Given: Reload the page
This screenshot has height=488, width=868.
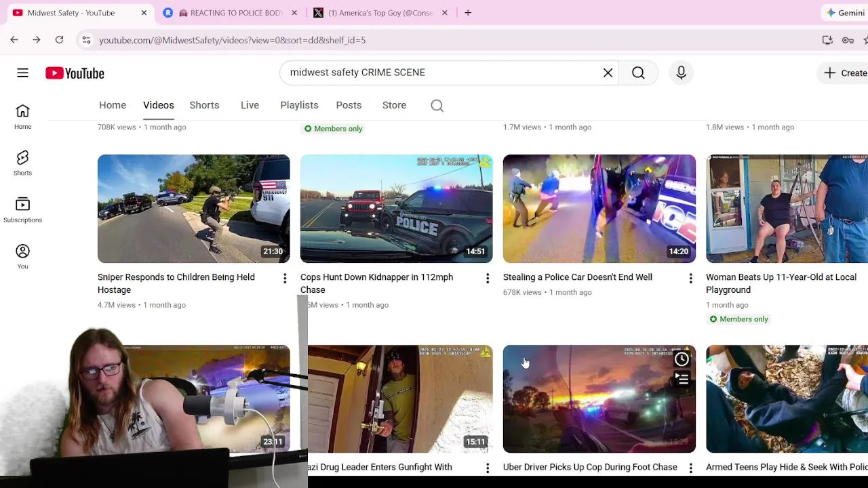Looking at the screenshot, I should (x=60, y=40).
